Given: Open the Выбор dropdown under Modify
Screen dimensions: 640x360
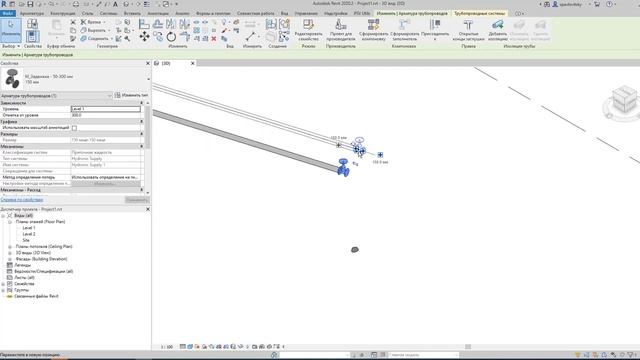Looking at the screenshot, I should tap(11, 46).
